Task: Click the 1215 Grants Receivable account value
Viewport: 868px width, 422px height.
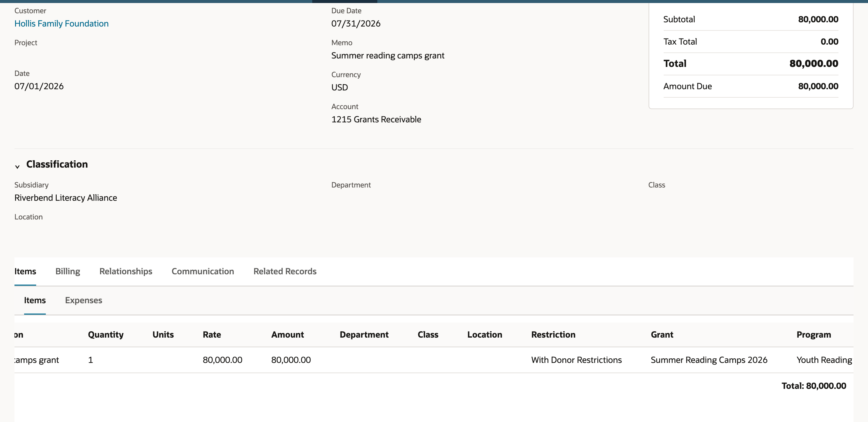Action: [376, 120]
